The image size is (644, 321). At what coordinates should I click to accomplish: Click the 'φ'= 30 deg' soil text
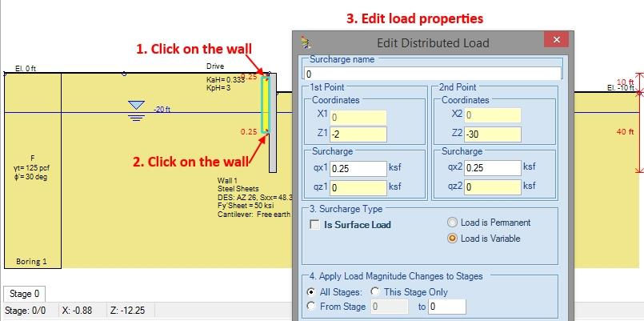click(x=32, y=177)
